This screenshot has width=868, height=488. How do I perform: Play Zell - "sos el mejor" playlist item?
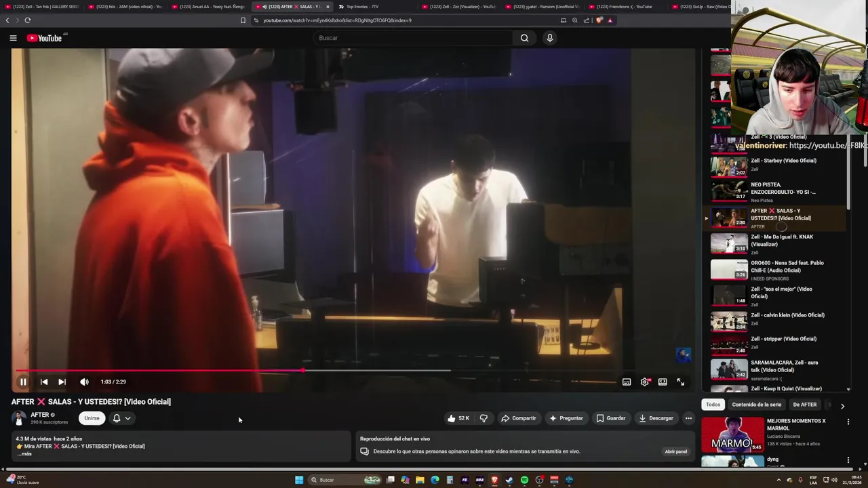[774, 296]
